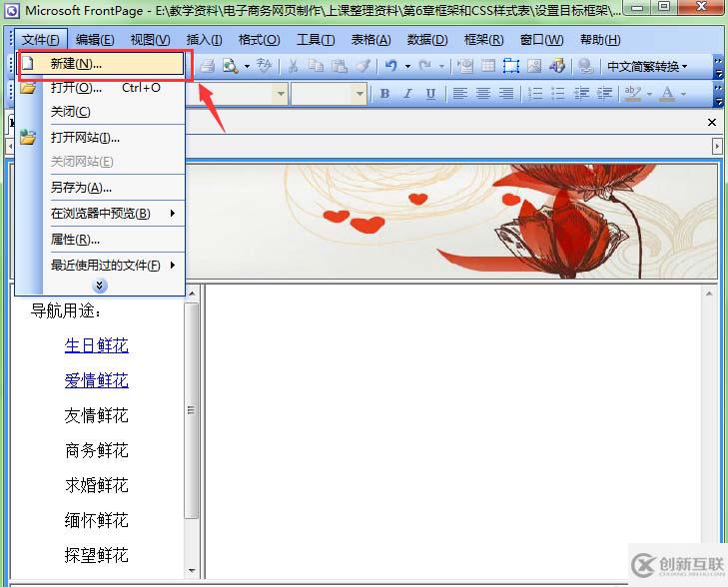
Task: Click the Highlight color icon
Action: [x=632, y=94]
